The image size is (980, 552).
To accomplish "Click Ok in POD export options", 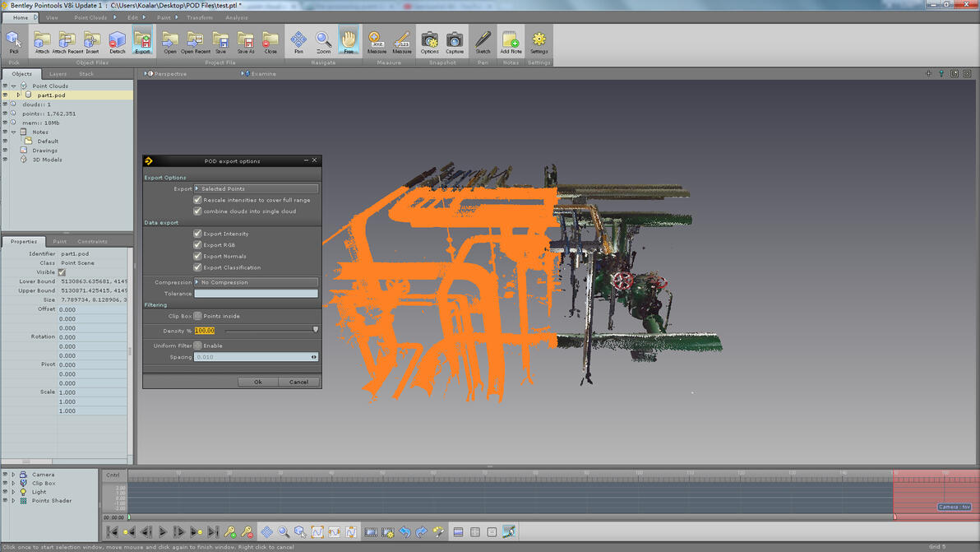I will tap(257, 382).
